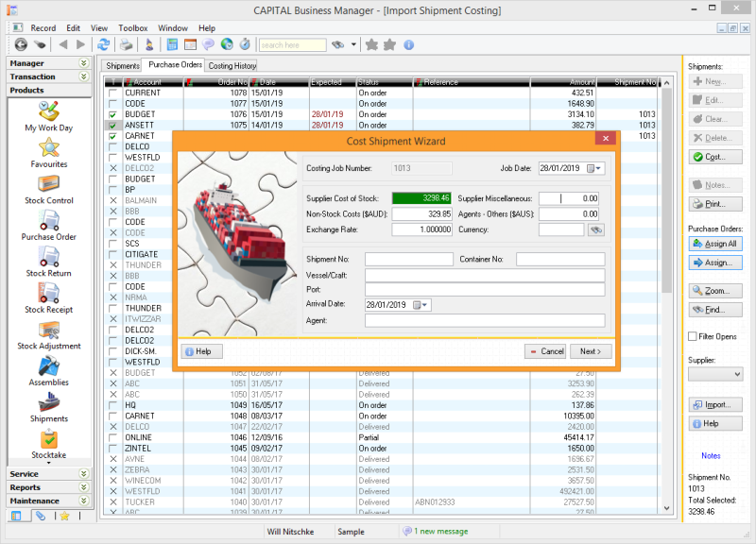Open the Toolbox menu
Screen dimensions: 756x544
(x=133, y=28)
